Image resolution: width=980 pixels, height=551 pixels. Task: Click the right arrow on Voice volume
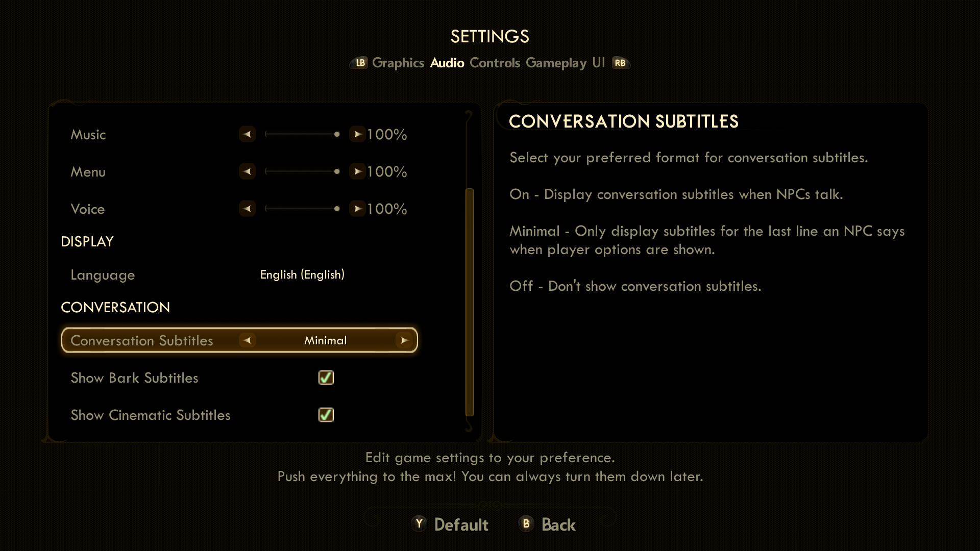[x=357, y=209]
